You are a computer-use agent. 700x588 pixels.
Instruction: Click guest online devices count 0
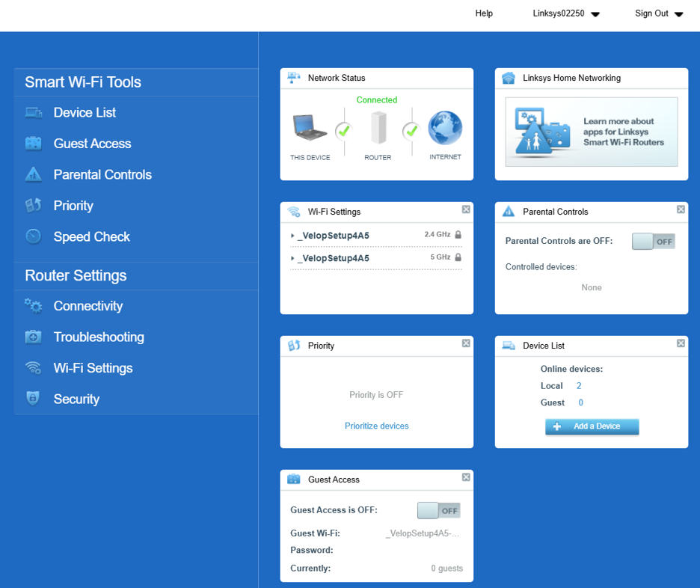tap(581, 402)
